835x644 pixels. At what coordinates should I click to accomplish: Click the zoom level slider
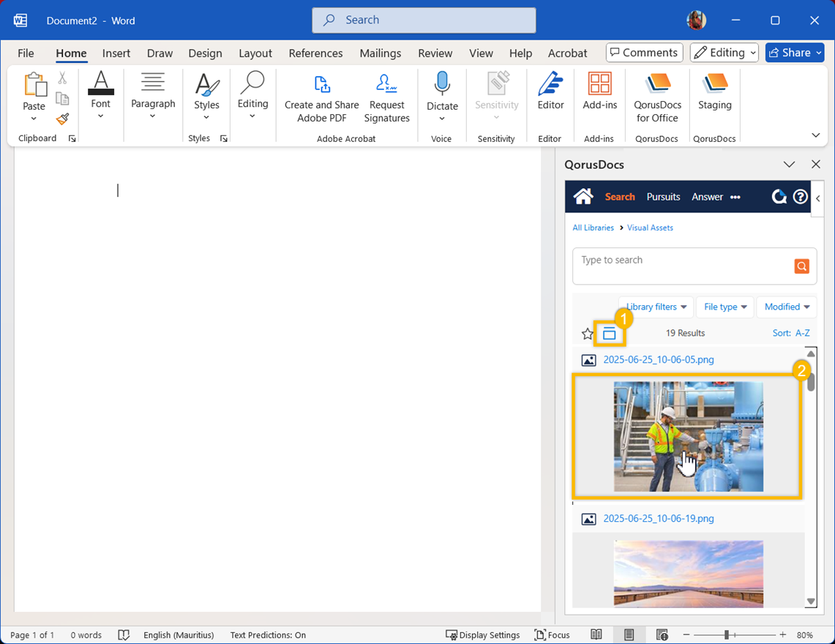pyautogui.click(x=727, y=634)
